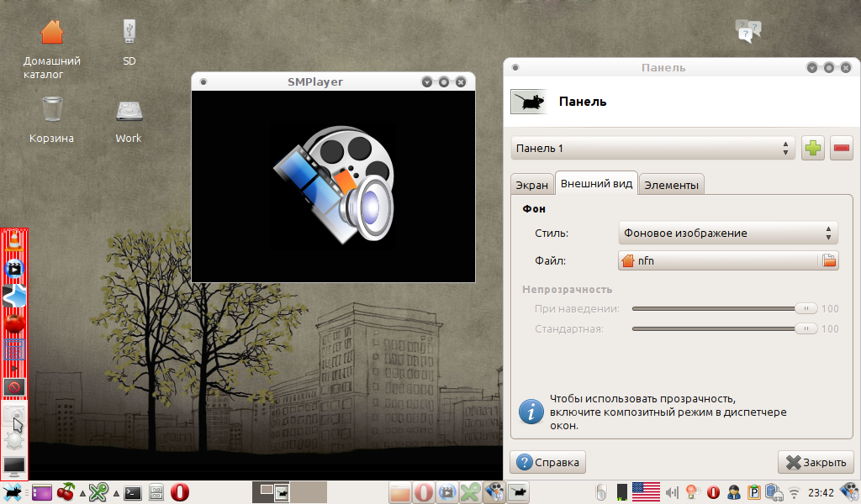Open the tomato application launcher

(x=14, y=323)
